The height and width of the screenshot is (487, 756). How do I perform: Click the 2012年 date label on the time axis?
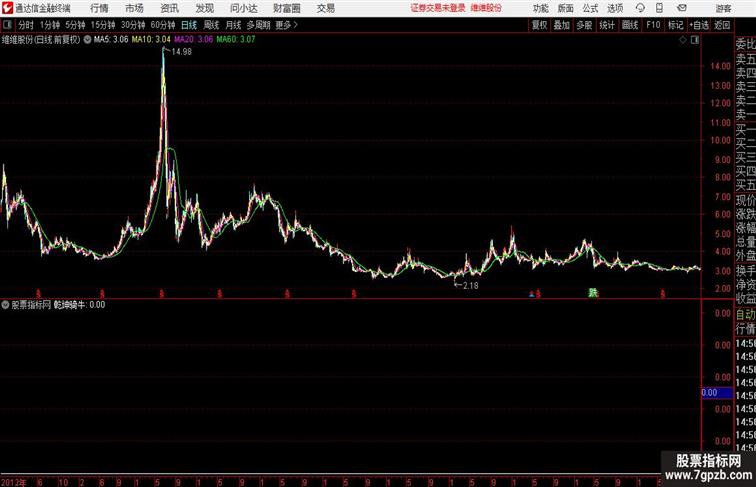click(x=14, y=482)
